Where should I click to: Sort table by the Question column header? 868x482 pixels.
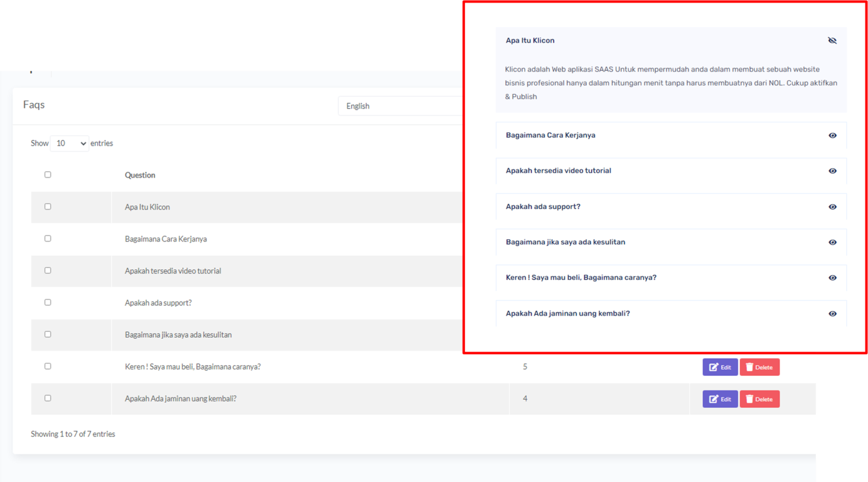point(140,175)
